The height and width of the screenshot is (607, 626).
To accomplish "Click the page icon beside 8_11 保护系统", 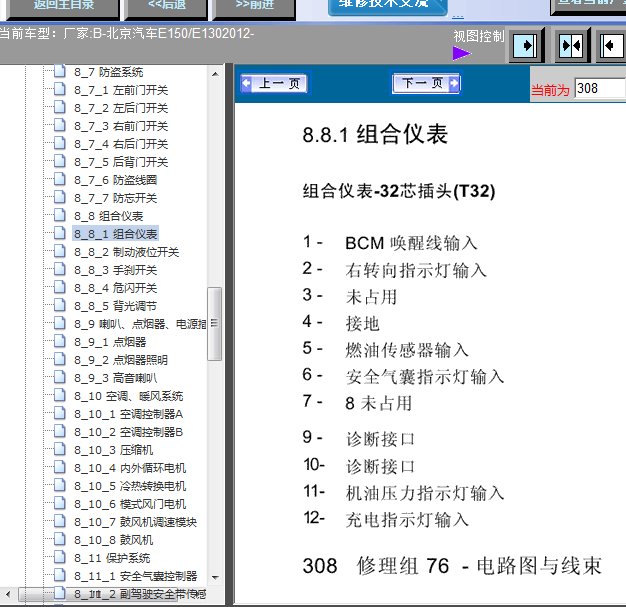I will (x=59, y=557).
